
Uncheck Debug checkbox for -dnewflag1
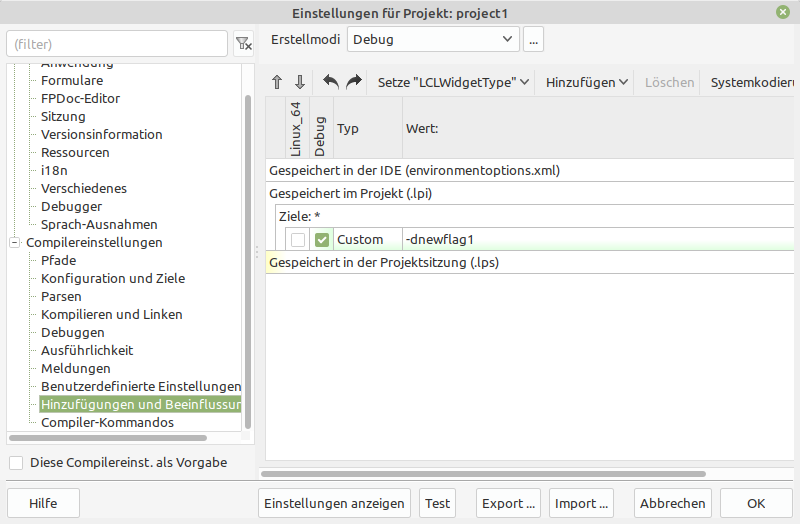pos(321,240)
